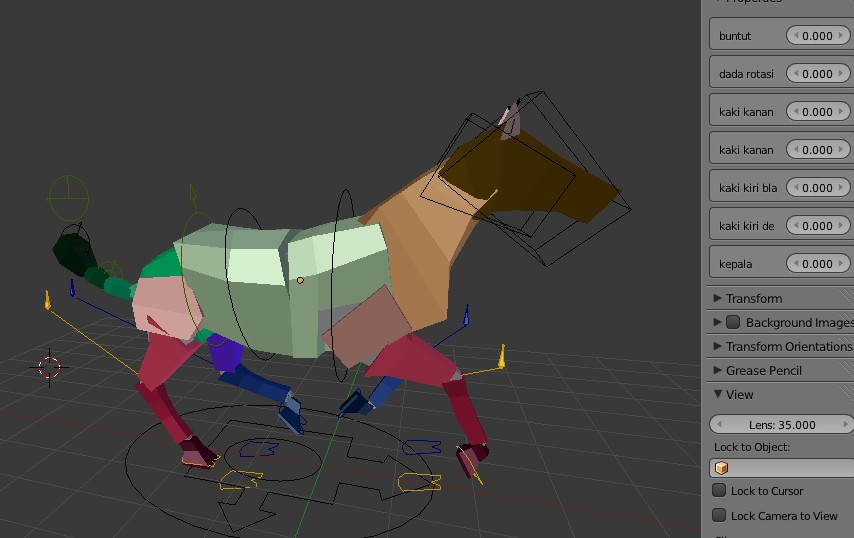Enable the Lock Camera to View checkbox

point(719,515)
